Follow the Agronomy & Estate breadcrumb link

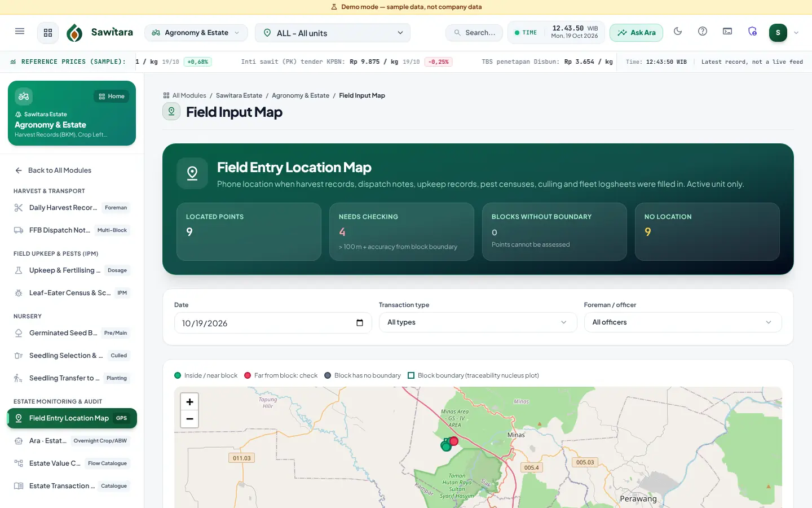point(301,95)
